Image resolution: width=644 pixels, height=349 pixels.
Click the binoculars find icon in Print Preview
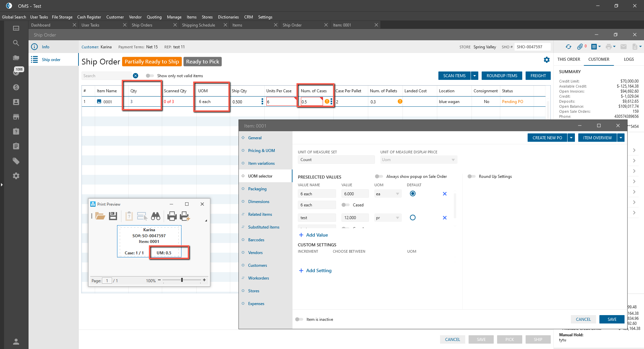(x=156, y=216)
